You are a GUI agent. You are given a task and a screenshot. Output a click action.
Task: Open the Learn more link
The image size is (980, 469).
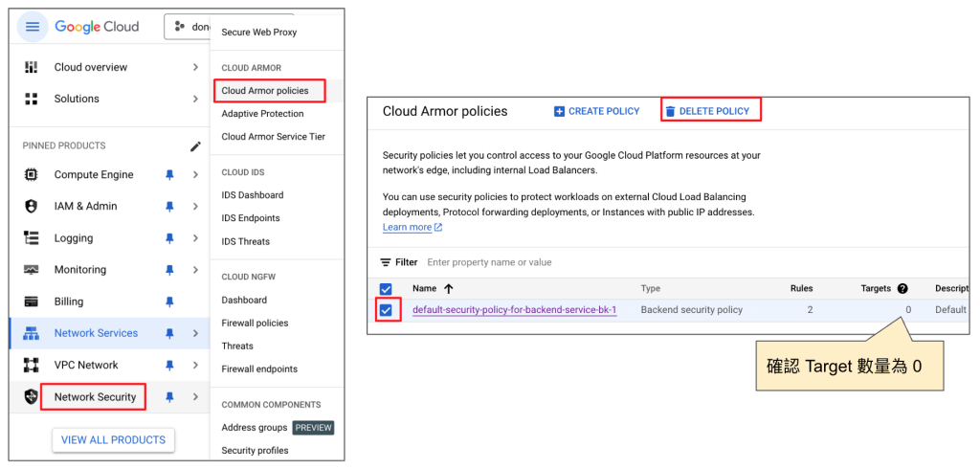412,227
